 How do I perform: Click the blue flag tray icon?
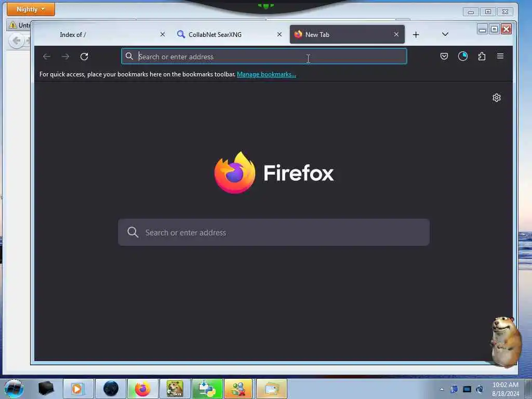[x=454, y=389]
